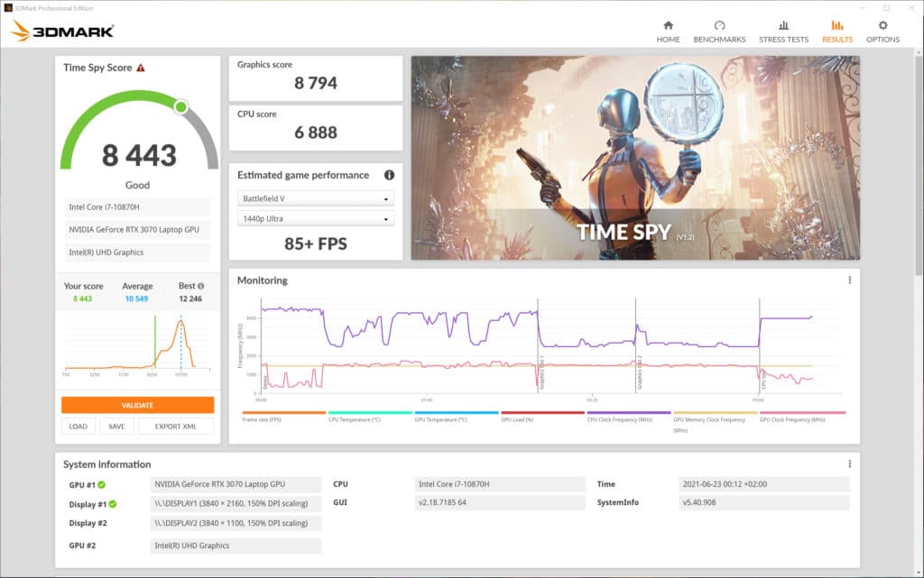Open Estimated game performance info icon
924x578 pixels.
pos(389,175)
